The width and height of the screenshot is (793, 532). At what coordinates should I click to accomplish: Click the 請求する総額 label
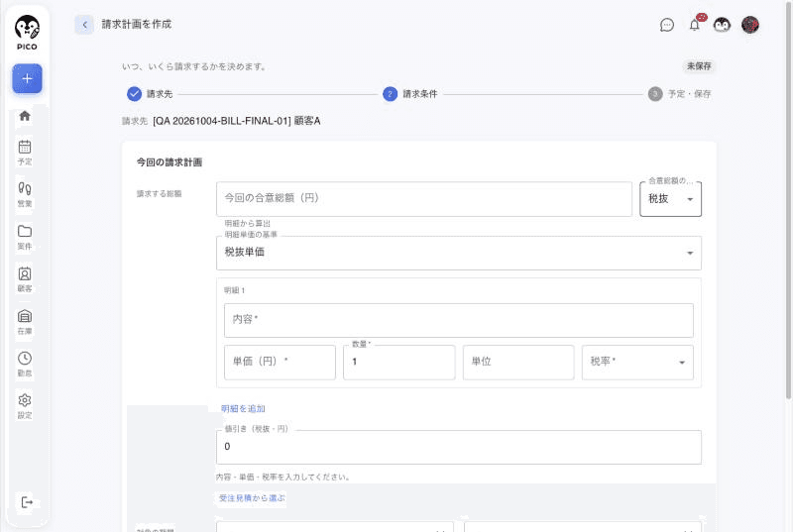point(159,194)
